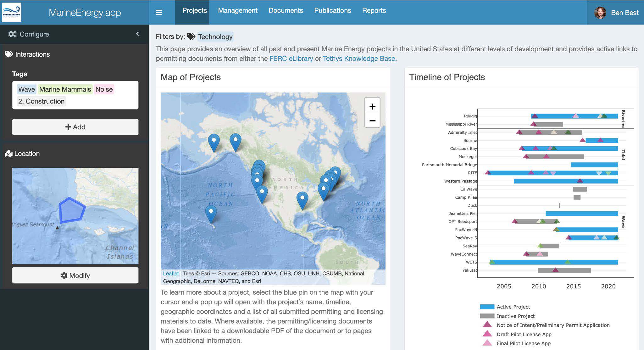Click the Portsmouth Memorial Bridge timeline bar
Viewport: 644px width, 350px height.
pyautogui.click(x=594, y=165)
